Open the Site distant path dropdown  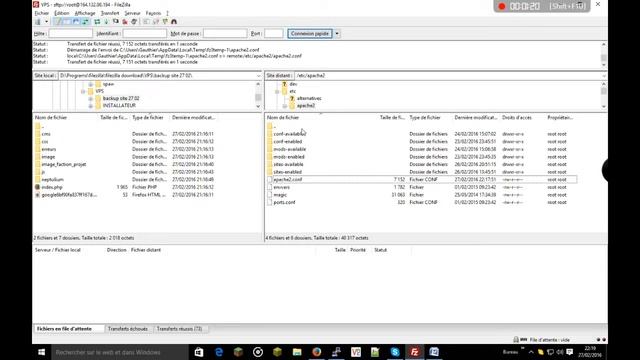point(604,76)
